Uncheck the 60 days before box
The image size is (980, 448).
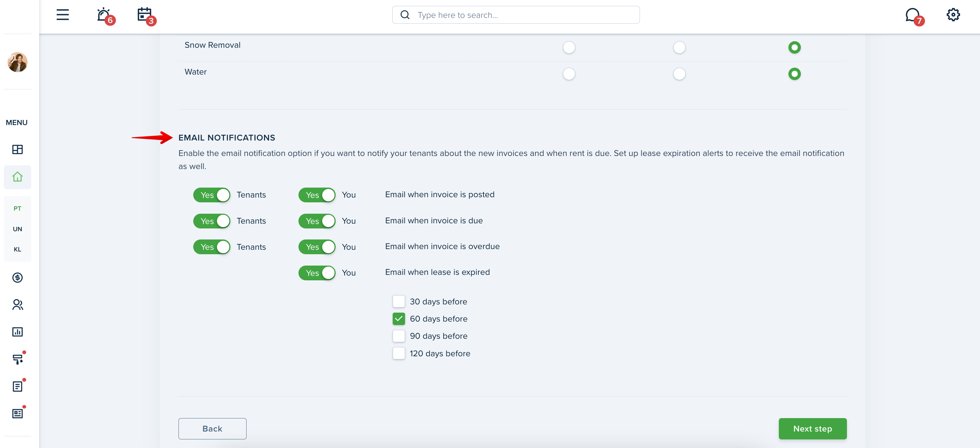399,318
